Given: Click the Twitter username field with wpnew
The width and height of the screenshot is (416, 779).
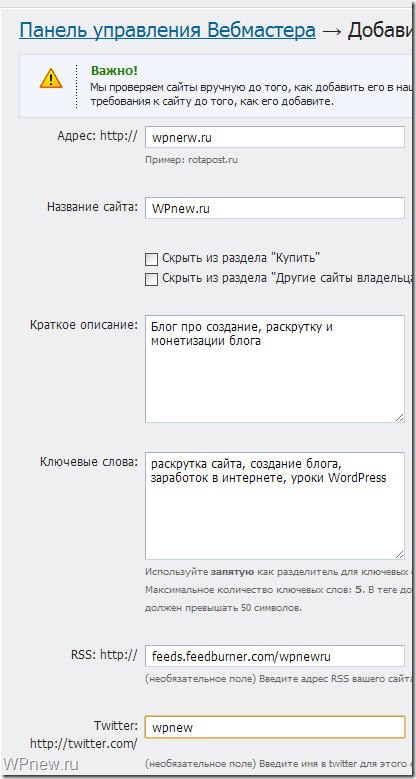Looking at the screenshot, I should [275, 727].
